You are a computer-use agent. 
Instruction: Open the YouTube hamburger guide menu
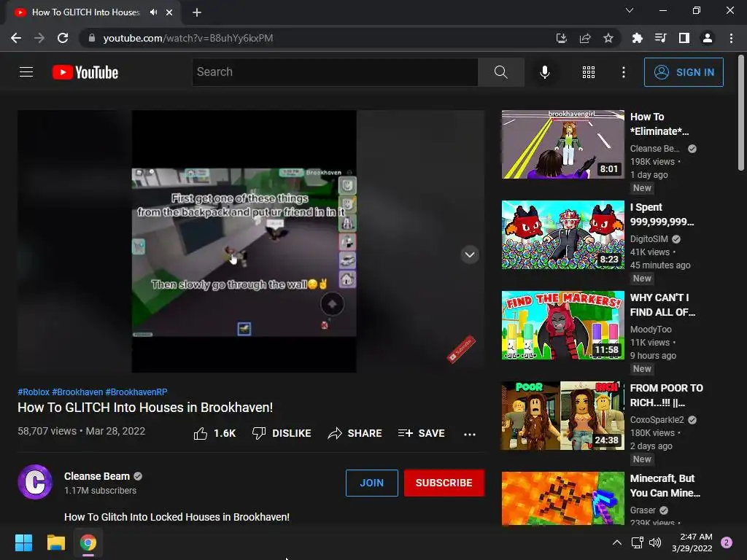coord(26,72)
